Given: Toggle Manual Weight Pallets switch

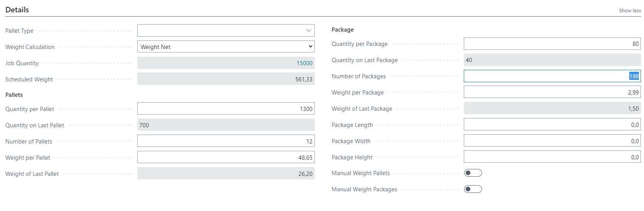Looking at the screenshot, I should [x=473, y=173].
